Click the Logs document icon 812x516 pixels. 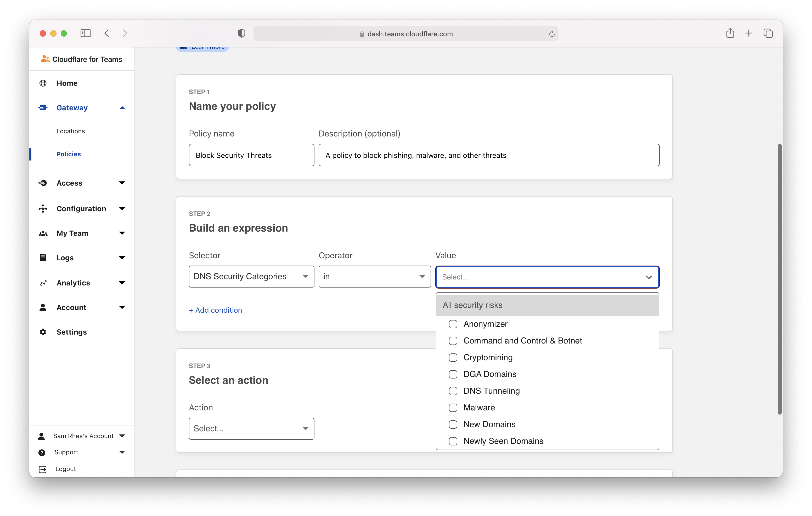[43, 258]
